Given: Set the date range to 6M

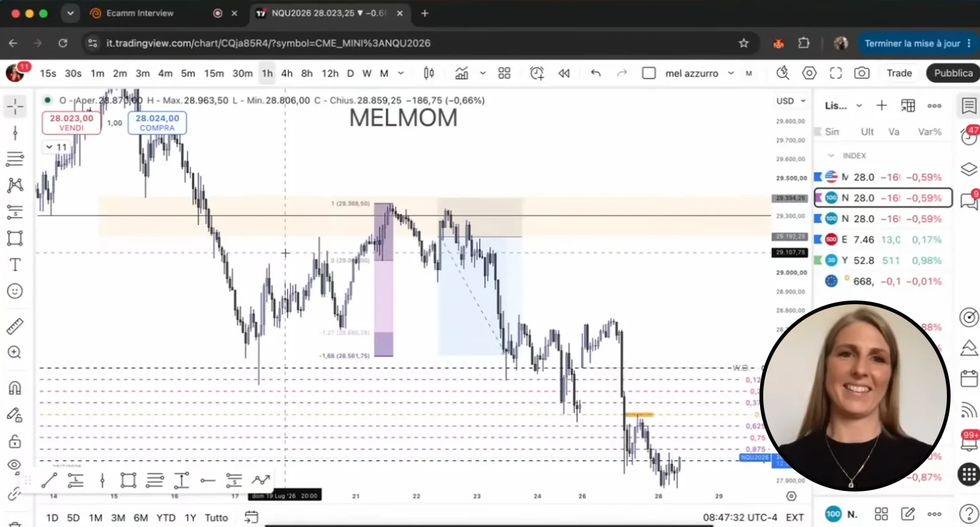Looking at the screenshot, I should click(x=141, y=518).
